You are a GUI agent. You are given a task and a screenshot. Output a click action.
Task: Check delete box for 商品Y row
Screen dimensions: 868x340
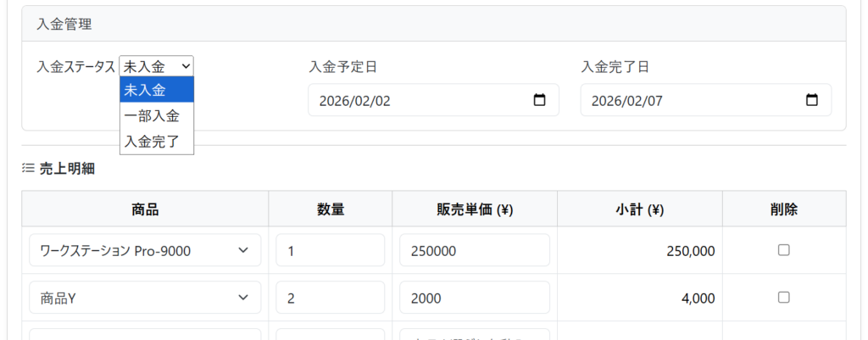pos(783,297)
